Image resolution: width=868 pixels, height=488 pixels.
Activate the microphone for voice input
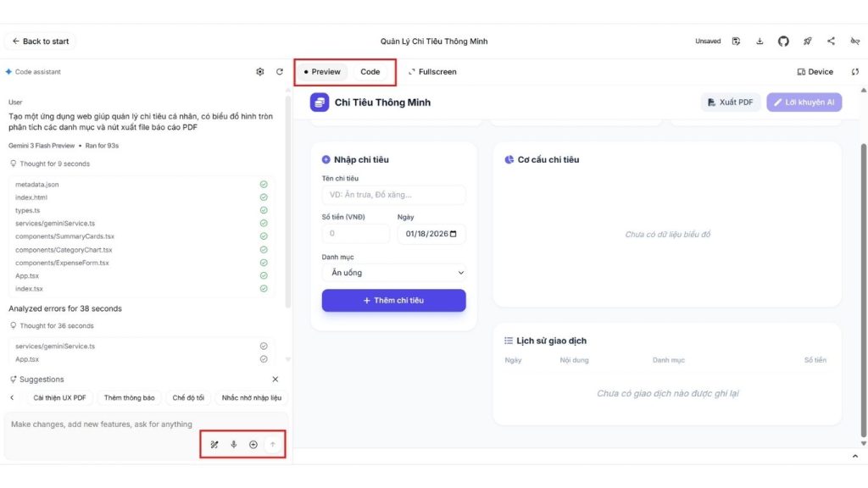coord(233,444)
